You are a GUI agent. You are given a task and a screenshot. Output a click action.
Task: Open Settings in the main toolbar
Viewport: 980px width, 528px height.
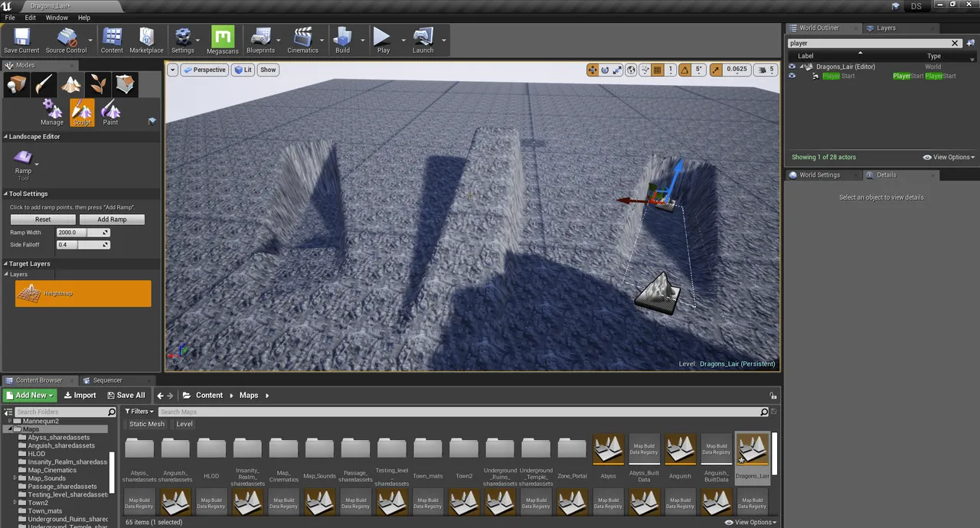(x=182, y=41)
